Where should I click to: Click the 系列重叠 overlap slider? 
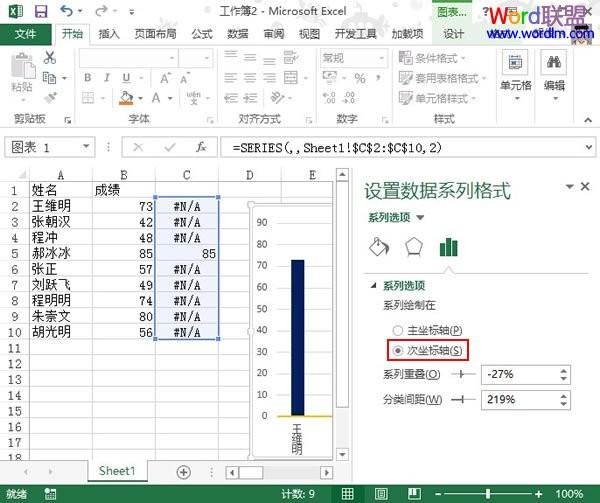tap(462, 375)
